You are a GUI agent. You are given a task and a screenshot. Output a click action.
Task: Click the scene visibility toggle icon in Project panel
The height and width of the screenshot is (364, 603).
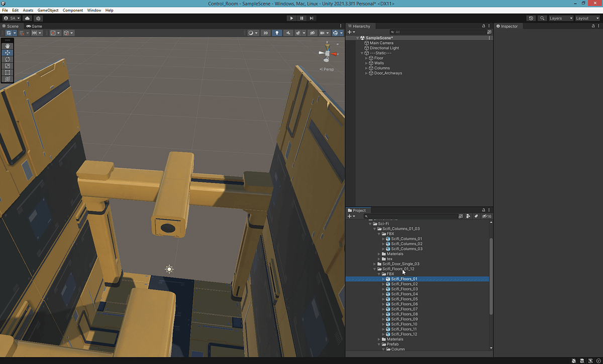484,216
